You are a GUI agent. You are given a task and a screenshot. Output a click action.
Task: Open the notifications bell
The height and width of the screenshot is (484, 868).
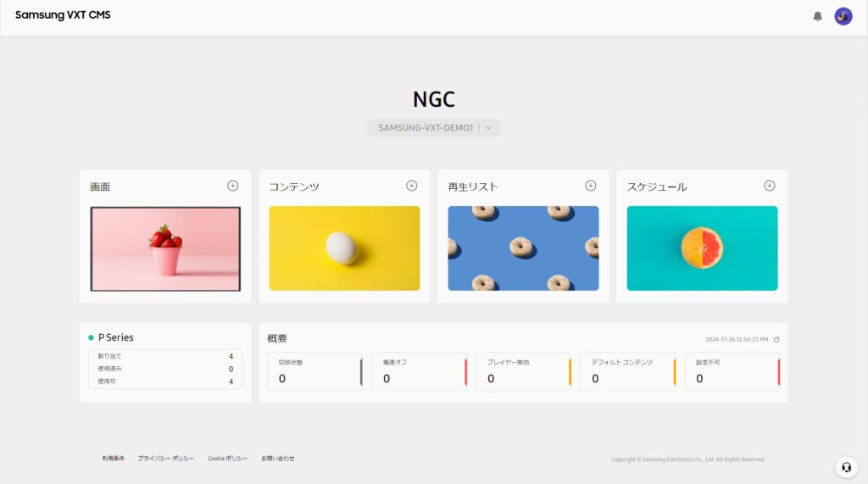tap(817, 17)
